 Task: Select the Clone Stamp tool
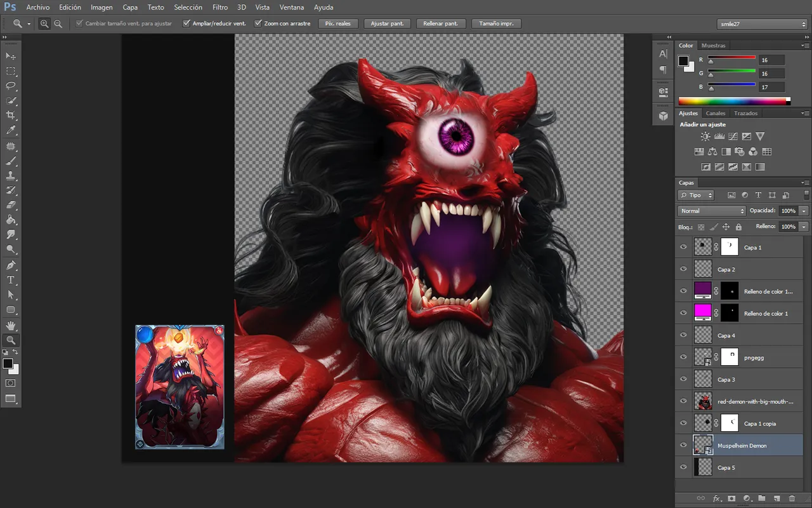click(x=11, y=176)
